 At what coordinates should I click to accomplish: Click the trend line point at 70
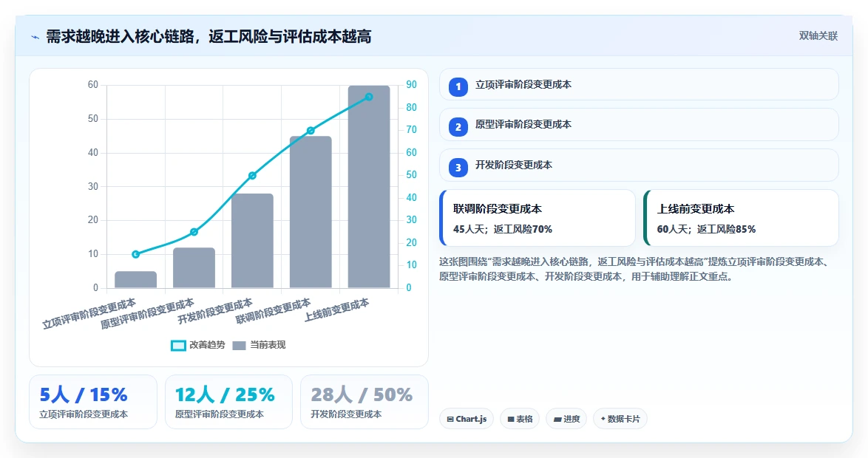click(311, 131)
